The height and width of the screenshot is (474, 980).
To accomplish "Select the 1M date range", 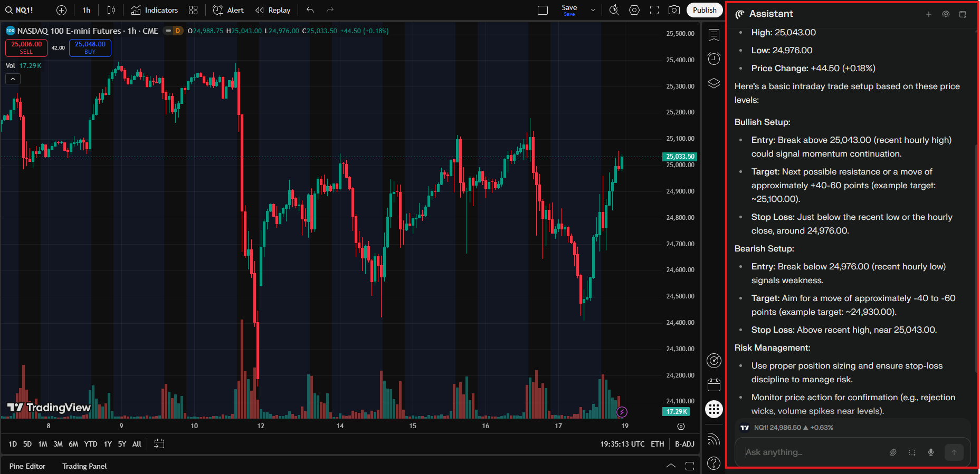I will [43, 444].
